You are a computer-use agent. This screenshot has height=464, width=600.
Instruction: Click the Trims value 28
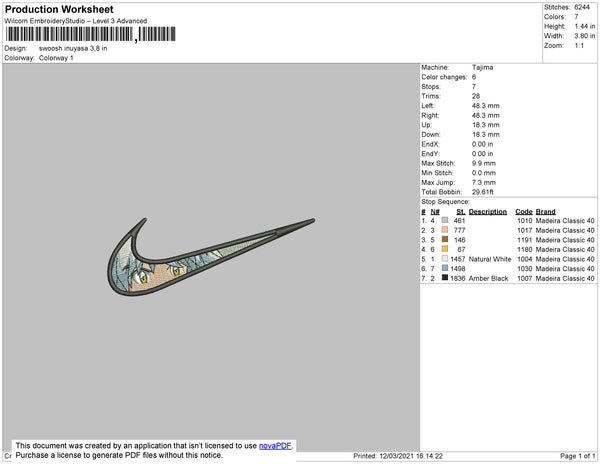tap(476, 96)
